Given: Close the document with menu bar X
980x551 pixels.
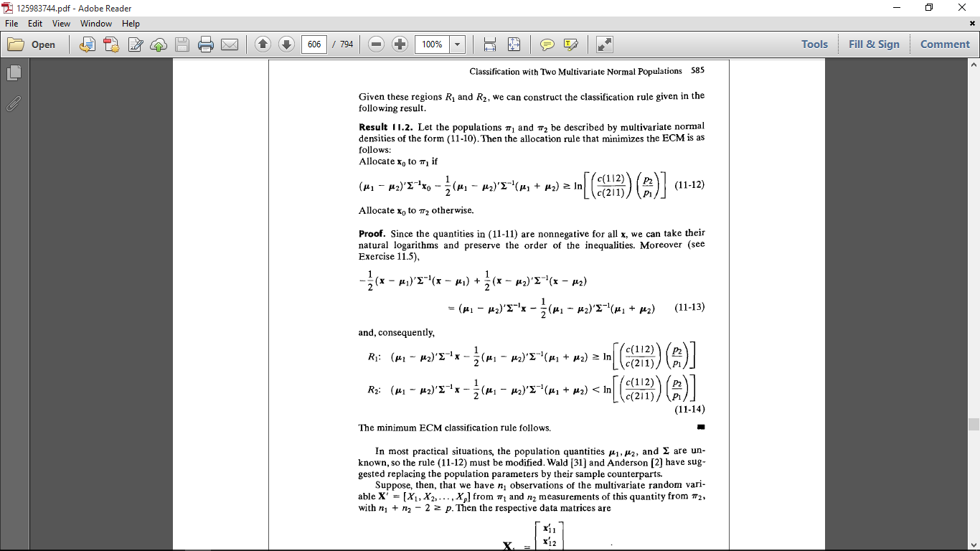Looking at the screenshot, I should pos(973,24).
